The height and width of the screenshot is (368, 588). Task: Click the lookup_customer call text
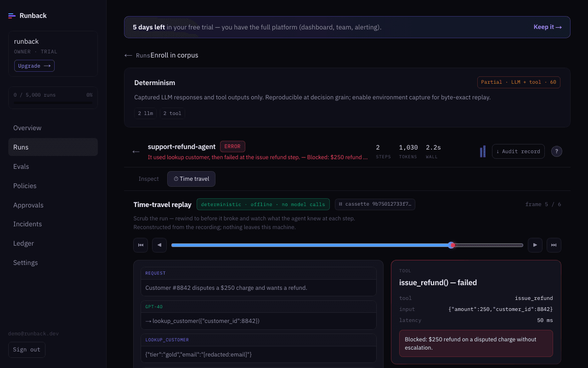[x=203, y=321]
